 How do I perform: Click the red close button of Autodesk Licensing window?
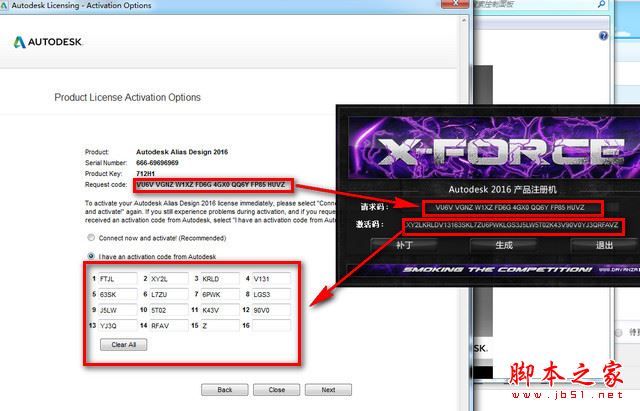click(455, 4)
